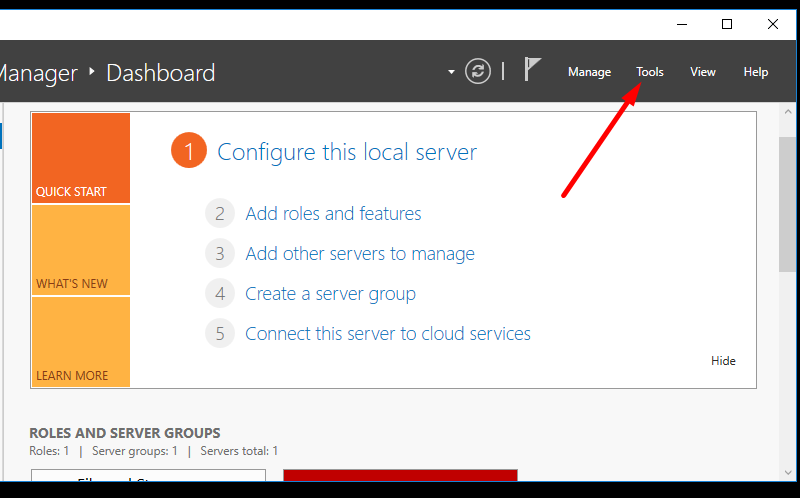Open the Manage menu
800x498 pixels.
pos(589,72)
